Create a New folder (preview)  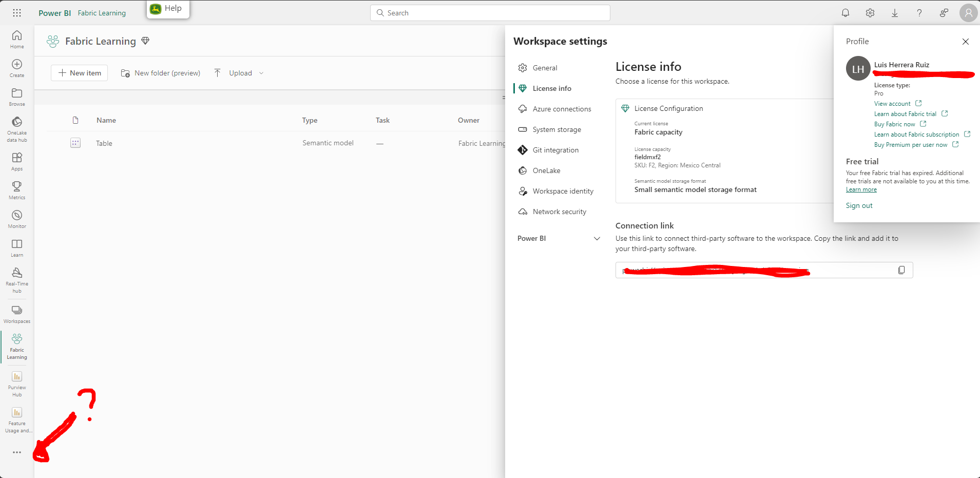point(161,73)
